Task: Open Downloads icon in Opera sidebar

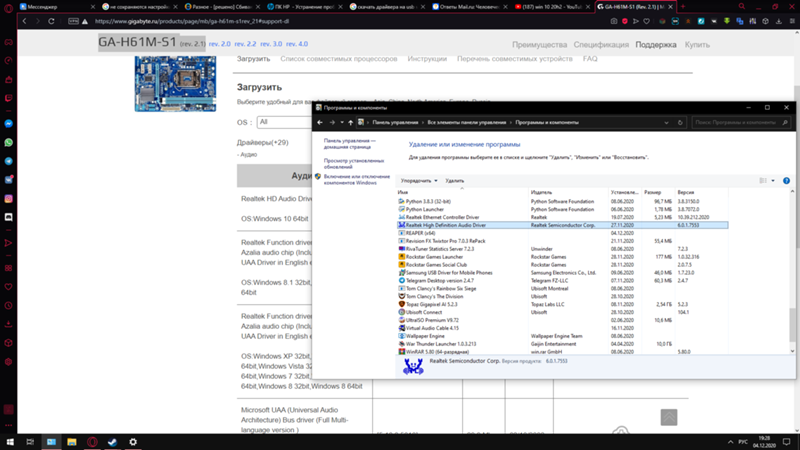Action: pyautogui.click(x=9, y=324)
